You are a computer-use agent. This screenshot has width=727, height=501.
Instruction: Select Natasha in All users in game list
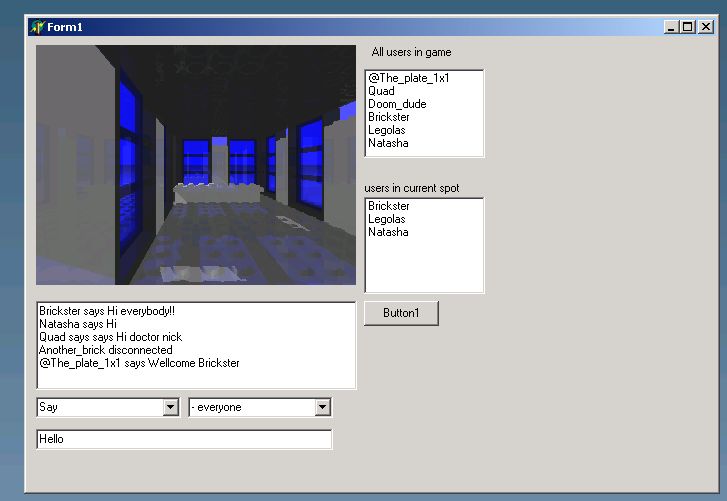coord(389,143)
